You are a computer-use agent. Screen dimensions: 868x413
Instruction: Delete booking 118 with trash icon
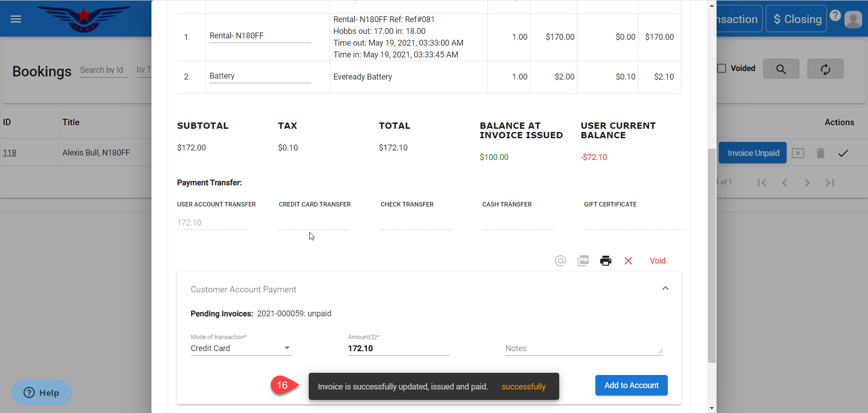(820, 154)
